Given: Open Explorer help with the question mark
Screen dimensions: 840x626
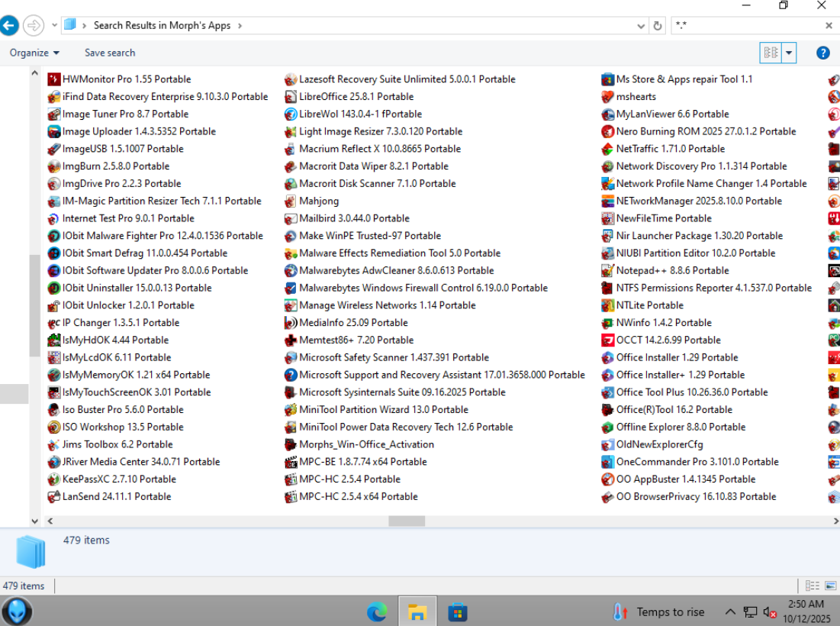Looking at the screenshot, I should pyautogui.click(x=823, y=53).
